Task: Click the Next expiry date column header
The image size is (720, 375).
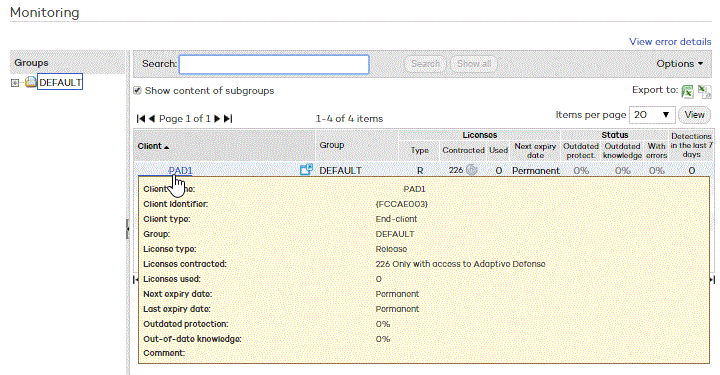Action: point(535,151)
